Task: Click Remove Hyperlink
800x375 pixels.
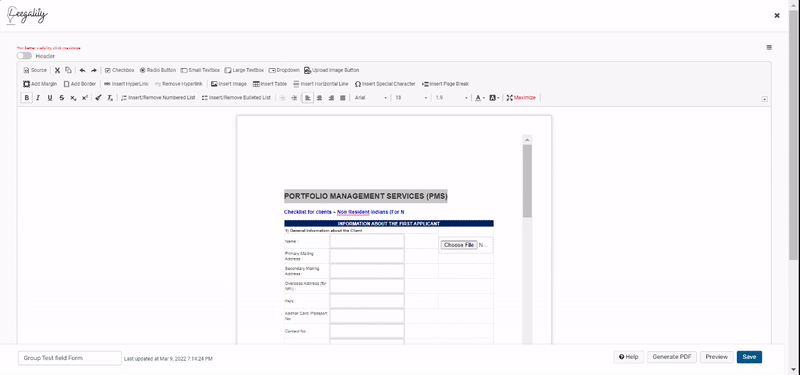Action: pos(179,84)
